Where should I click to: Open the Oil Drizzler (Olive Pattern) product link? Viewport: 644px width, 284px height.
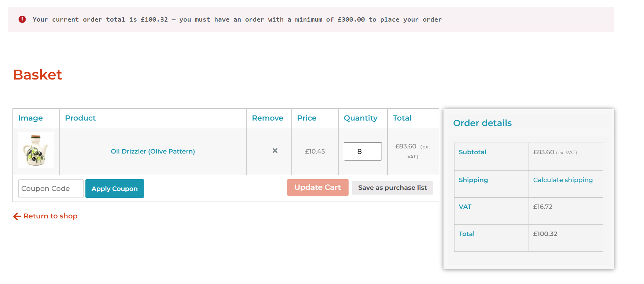[153, 151]
